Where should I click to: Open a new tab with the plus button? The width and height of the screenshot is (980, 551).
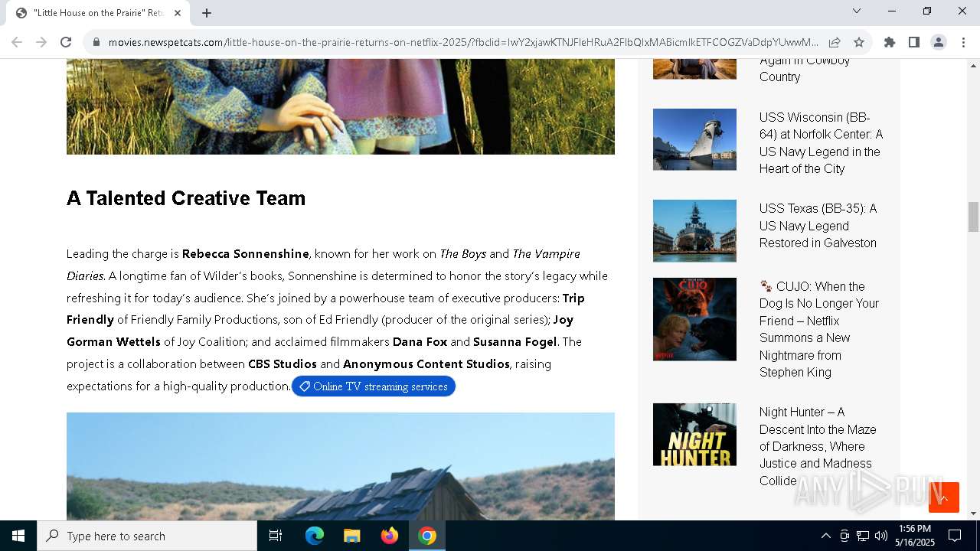pos(207,13)
